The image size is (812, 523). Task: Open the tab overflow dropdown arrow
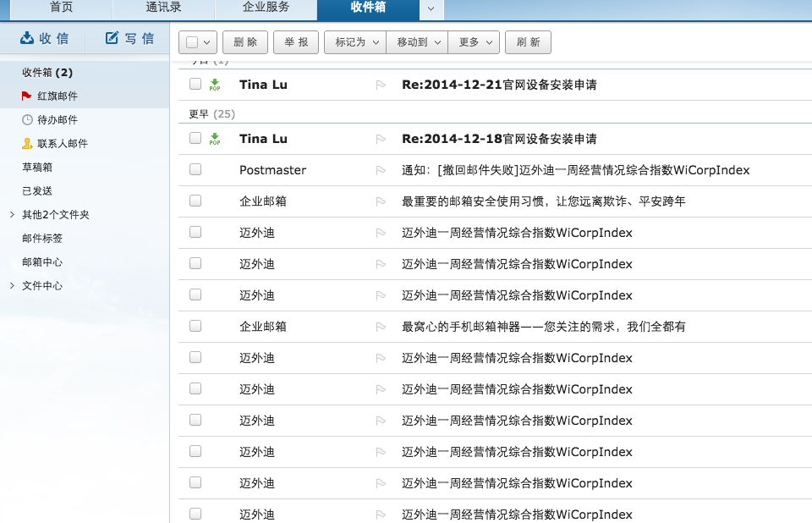pos(431,9)
